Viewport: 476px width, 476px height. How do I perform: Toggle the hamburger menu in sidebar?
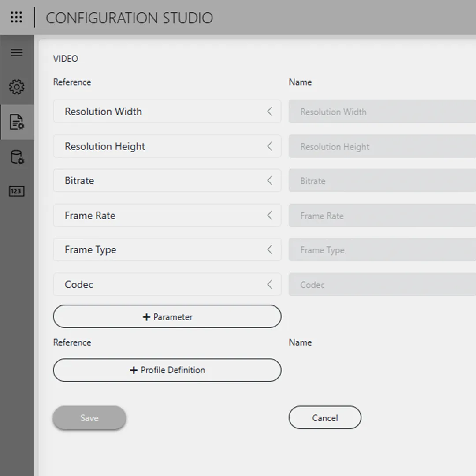coord(17,53)
